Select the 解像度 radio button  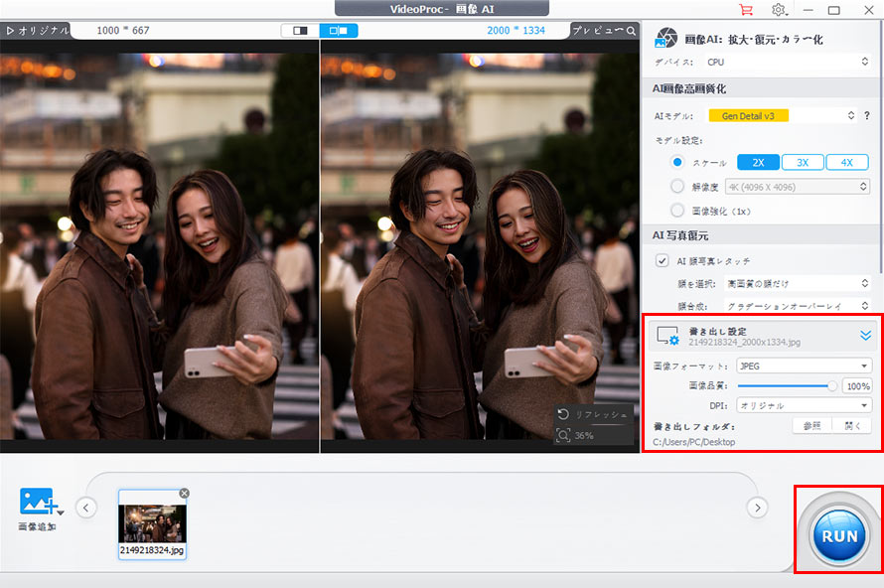677,186
